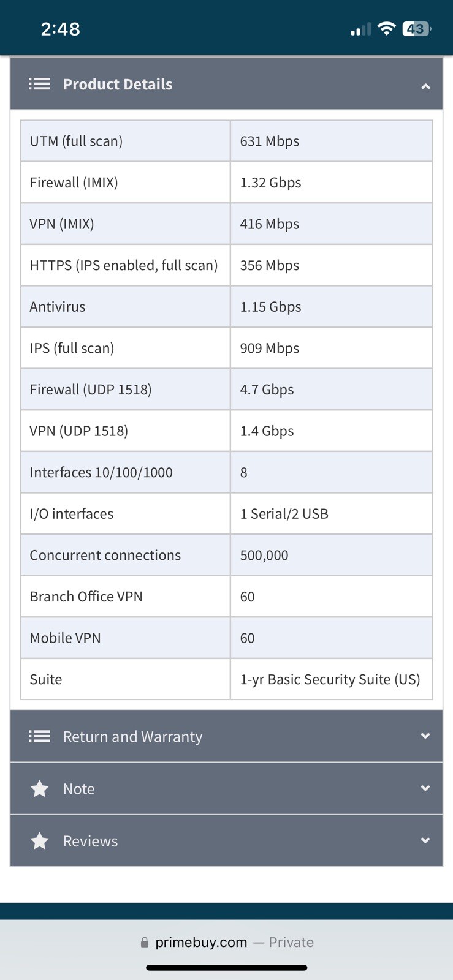The image size is (453, 980).
Task: Open the Note section label
Action: point(79,789)
